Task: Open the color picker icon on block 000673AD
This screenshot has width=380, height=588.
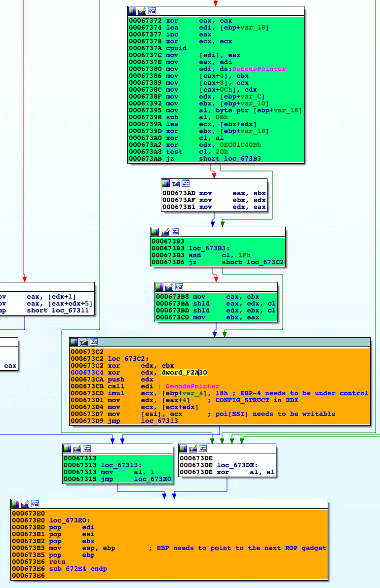Action: 166,183
